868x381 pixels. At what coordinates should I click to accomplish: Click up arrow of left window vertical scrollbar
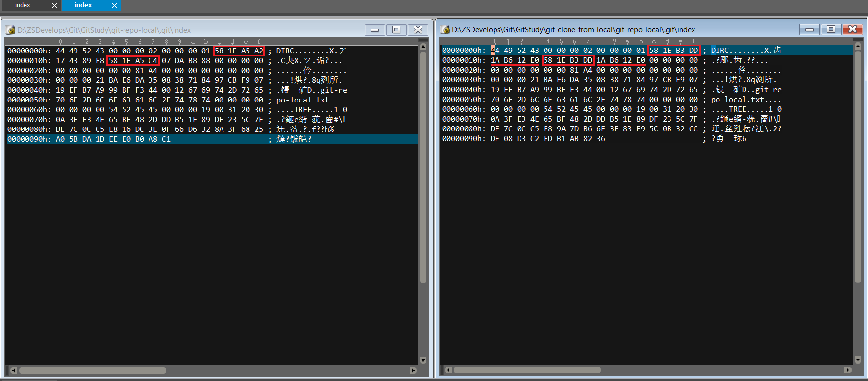[423, 47]
